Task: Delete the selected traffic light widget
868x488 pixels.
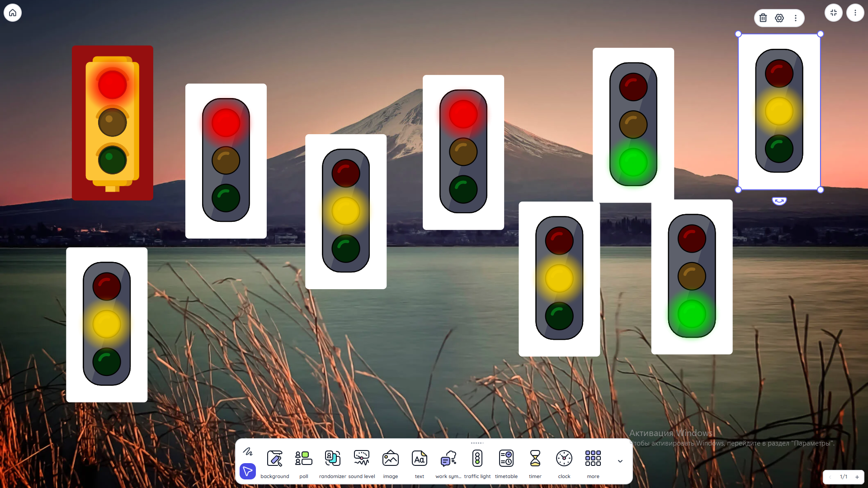Action: [x=763, y=18]
